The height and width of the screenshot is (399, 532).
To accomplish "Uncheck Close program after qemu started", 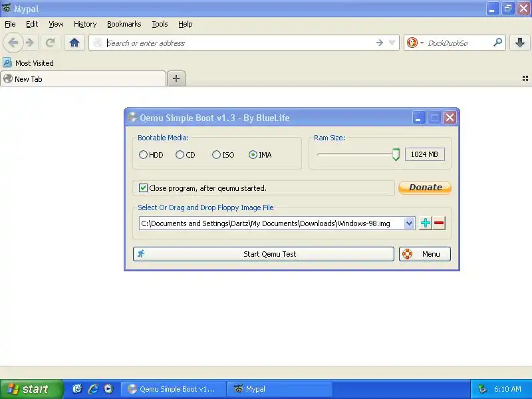I will (143, 188).
